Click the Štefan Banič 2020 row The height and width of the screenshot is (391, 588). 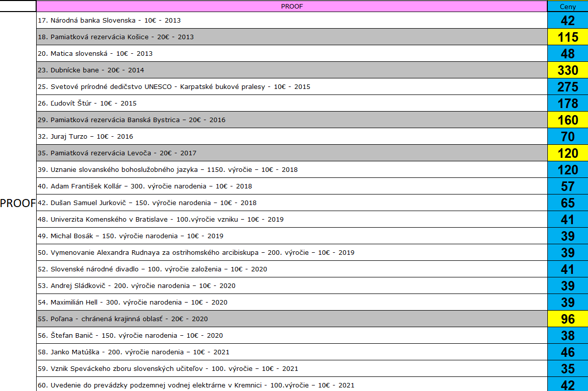pos(201,335)
